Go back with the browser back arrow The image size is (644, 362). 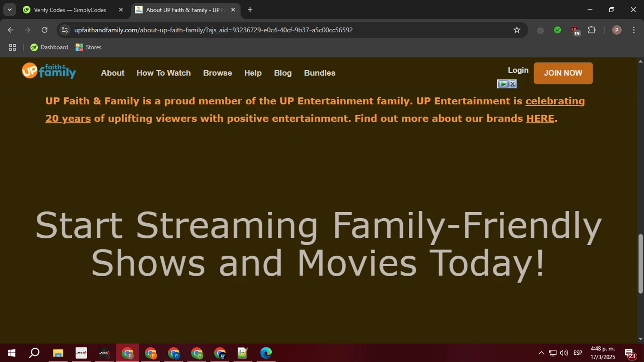pos(11,30)
